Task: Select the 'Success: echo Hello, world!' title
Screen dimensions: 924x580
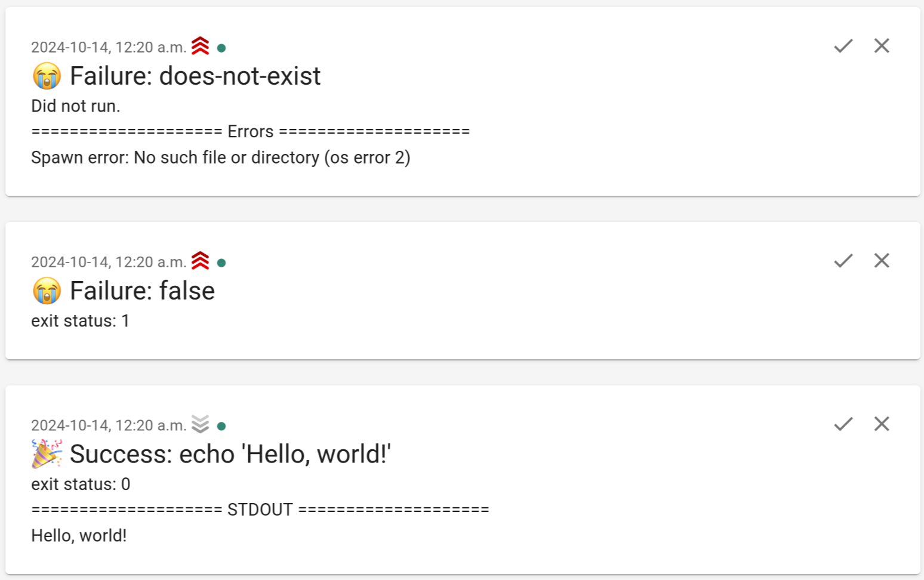Action: coord(230,454)
